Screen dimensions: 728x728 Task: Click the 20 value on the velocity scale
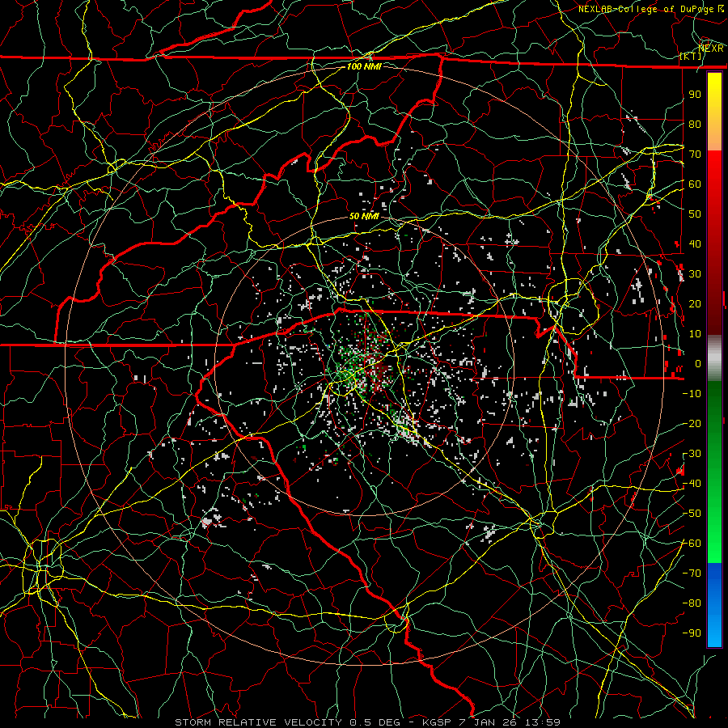point(695,303)
